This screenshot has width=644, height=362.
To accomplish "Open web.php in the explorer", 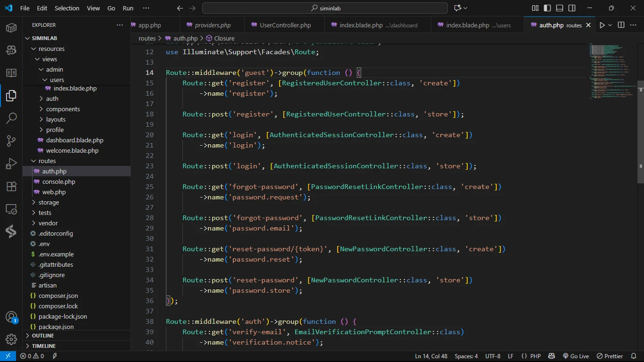I will [x=54, y=192].
